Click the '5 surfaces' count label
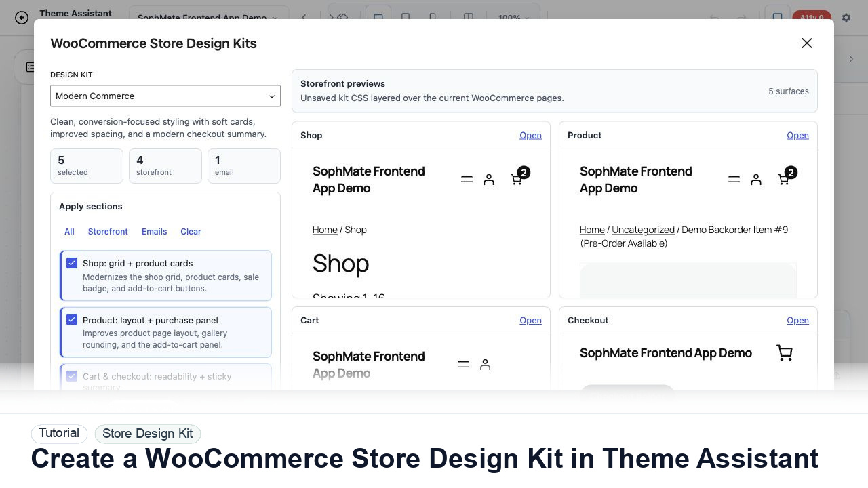 789,91
